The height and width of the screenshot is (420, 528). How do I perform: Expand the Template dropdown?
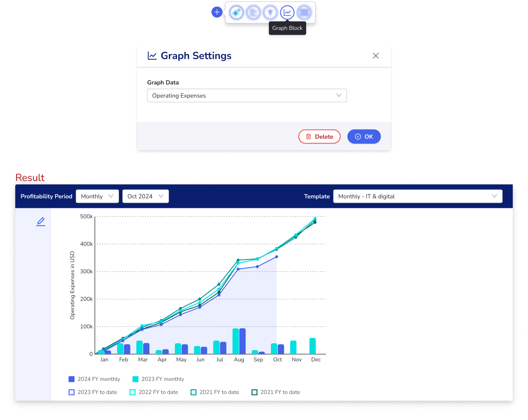[x=417, y=196]
